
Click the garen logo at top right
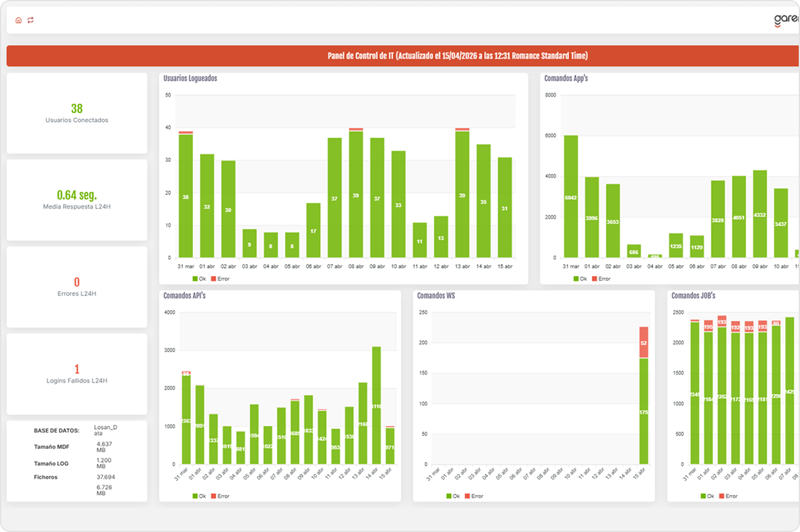click(786, 20)
